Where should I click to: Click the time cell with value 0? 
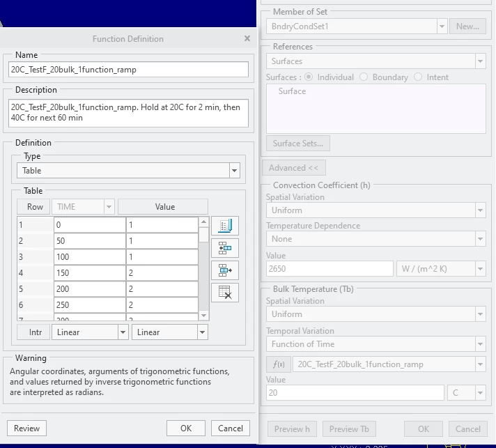[90, 225]
